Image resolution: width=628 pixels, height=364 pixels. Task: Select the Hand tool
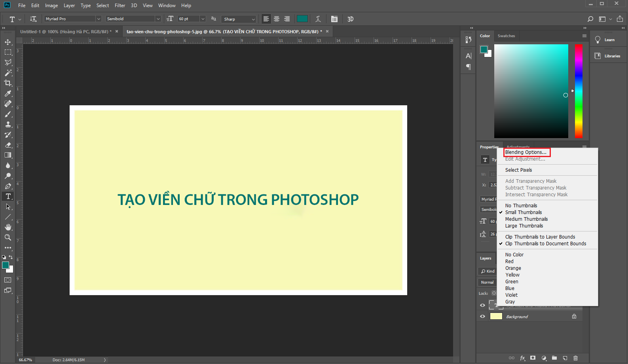(8, 227)
